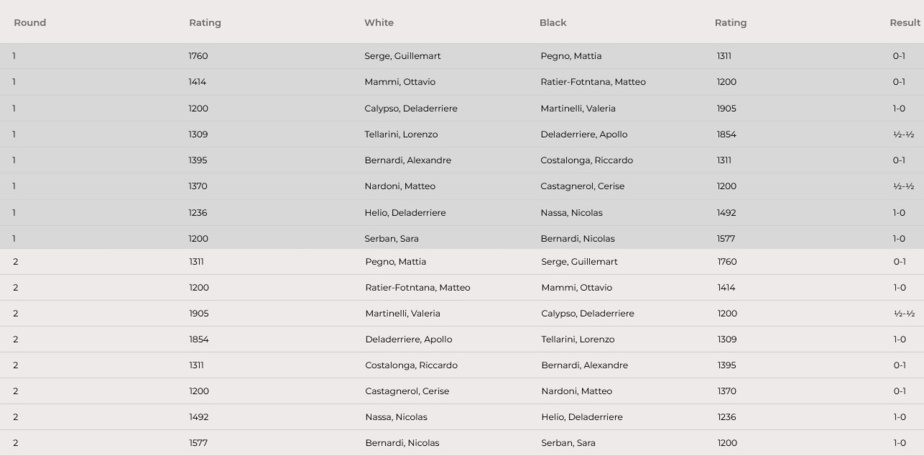Screen dimensions: 924x456
Task: Click the 1577 rating beside Bernardi, Nicolas as White
Action: (x=198, y=443)
